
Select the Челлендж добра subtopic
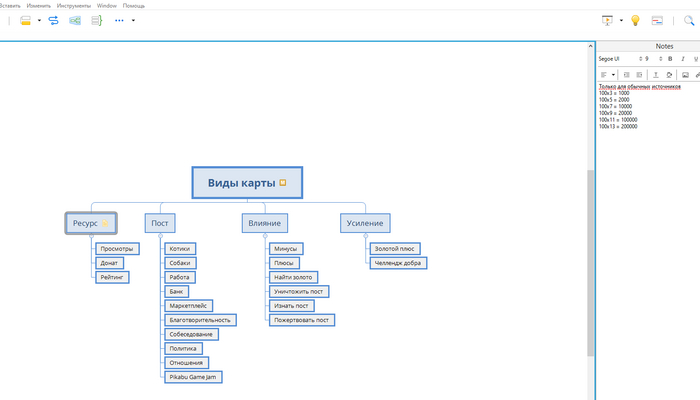[x=398, y=263]
